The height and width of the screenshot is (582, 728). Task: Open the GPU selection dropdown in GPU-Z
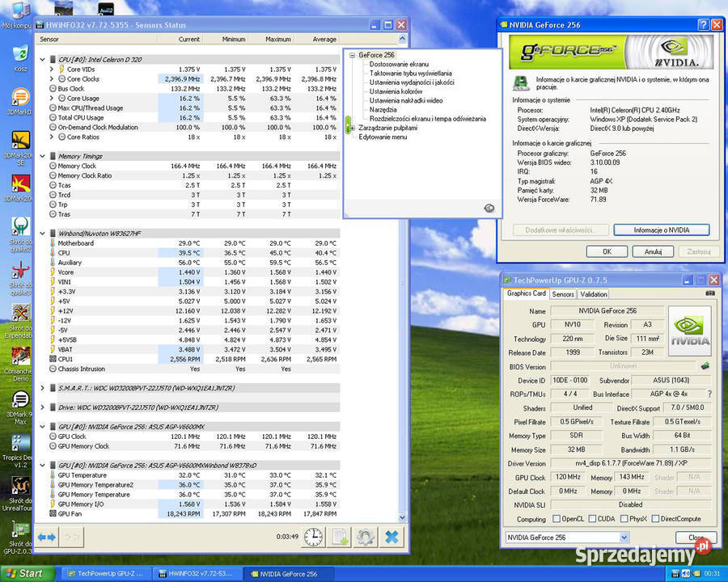[x=624, y=537]
